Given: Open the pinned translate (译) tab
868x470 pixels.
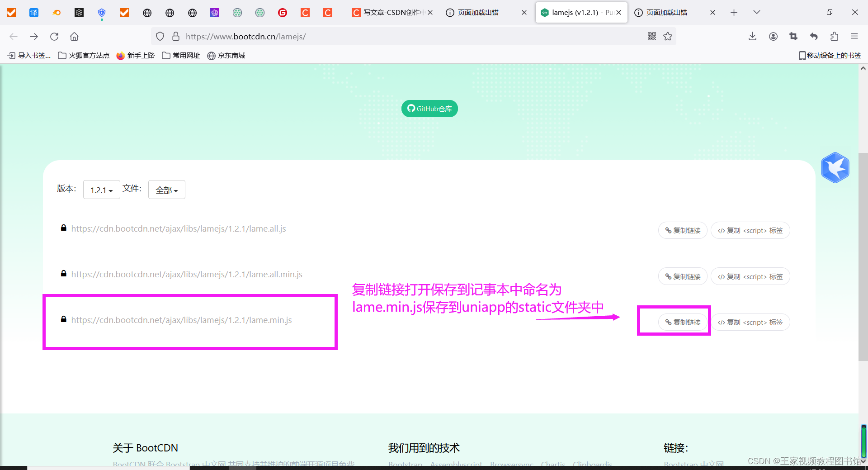Looking at the screenshot, I should point(34,13).
